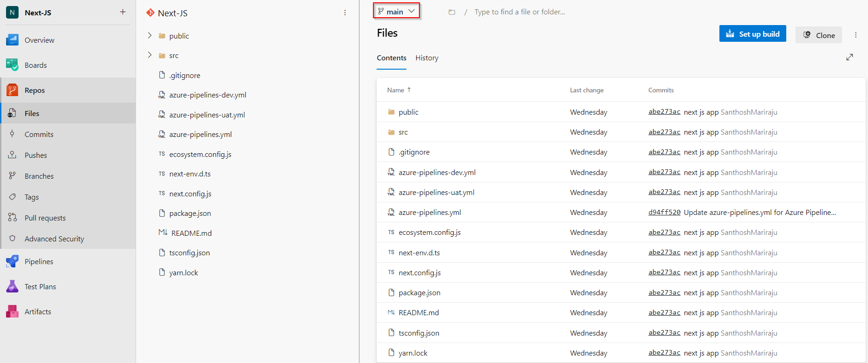Select azure-pipelines-uat.yml in the file tree
Viewport: 868px width, 363px height.
point(207,115)
